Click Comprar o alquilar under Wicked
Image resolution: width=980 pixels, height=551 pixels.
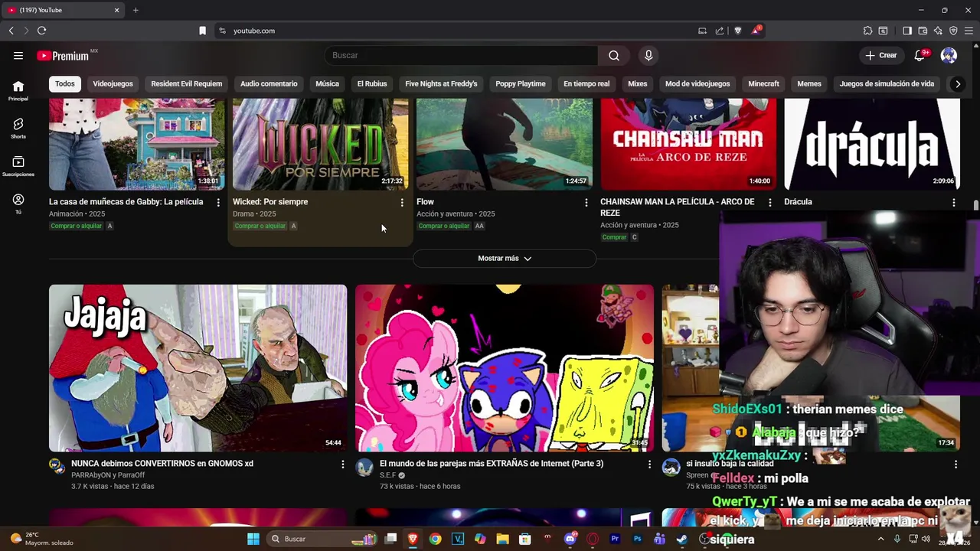pos(260,226)
